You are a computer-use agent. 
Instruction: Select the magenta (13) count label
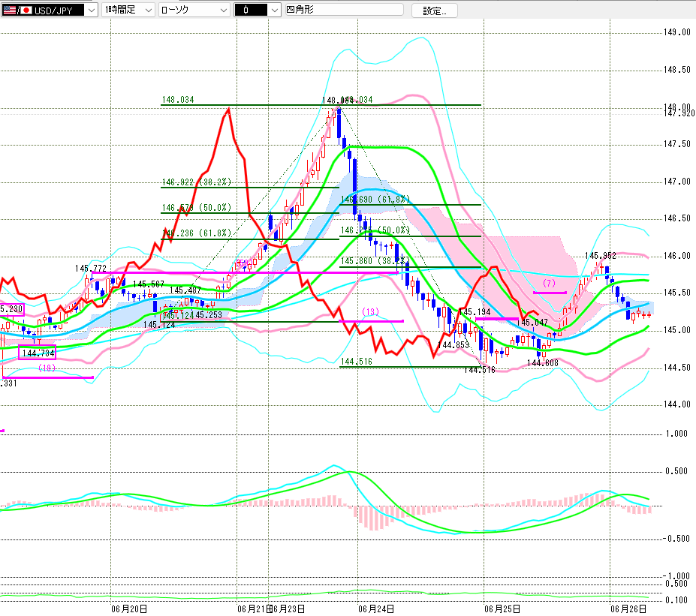tap(371, 312)
